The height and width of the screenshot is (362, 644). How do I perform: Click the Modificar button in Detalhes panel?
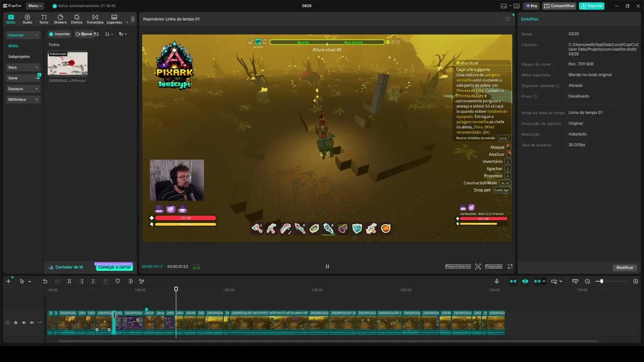tap(625, 267)
